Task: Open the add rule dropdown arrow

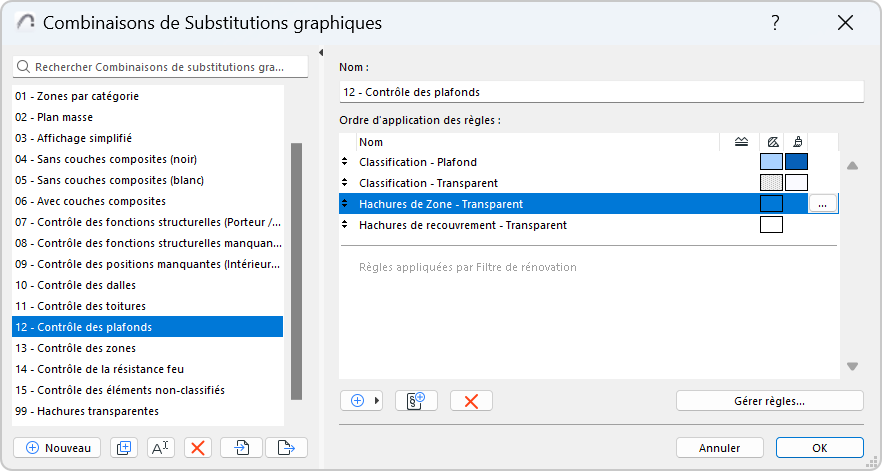Action: tap(377, 401)
